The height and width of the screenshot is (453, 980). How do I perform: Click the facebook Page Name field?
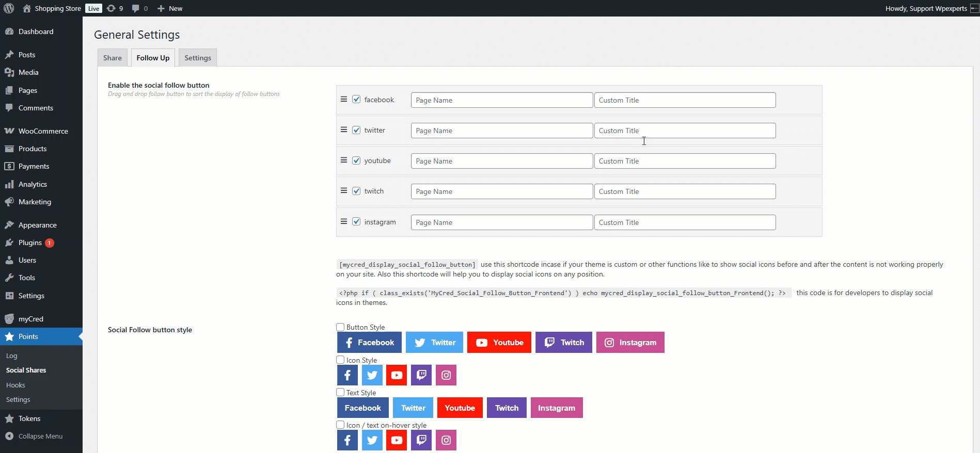point(501,100)
